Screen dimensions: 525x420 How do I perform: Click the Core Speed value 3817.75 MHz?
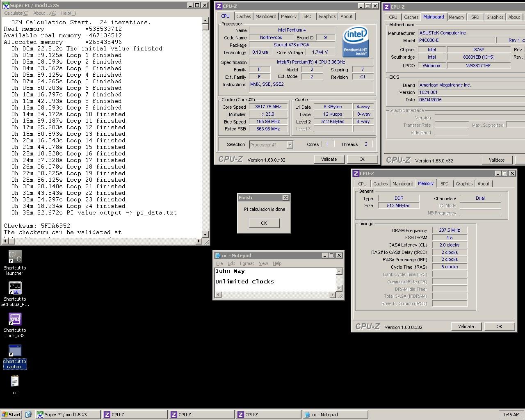point(268,107)
